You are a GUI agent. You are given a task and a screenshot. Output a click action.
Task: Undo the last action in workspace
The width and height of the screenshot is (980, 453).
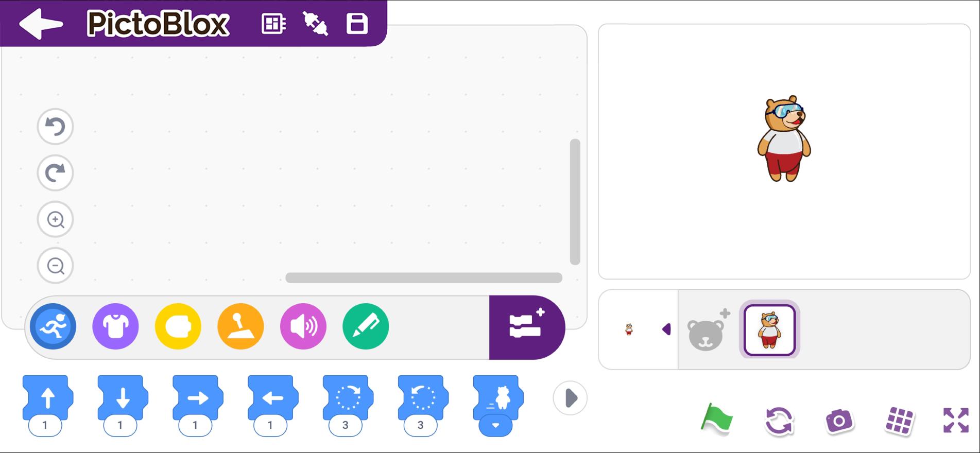pyautogui.click(x=55, y=127)
